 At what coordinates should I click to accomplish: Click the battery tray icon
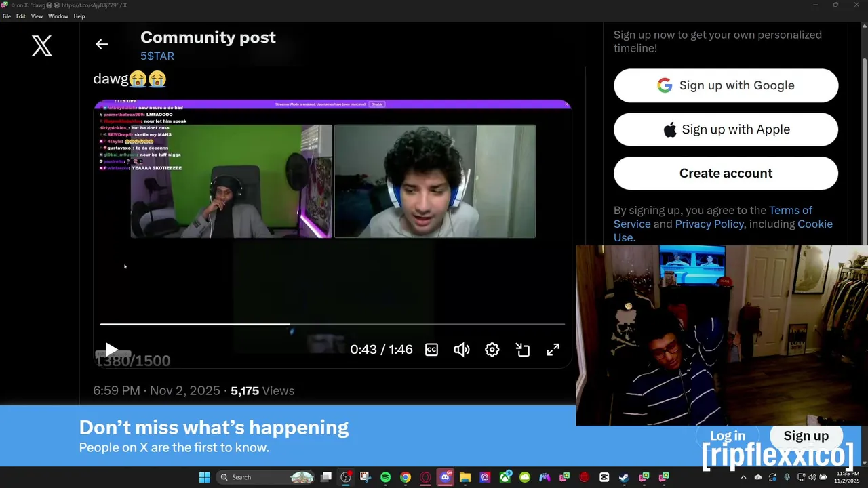tap(823, 477)
